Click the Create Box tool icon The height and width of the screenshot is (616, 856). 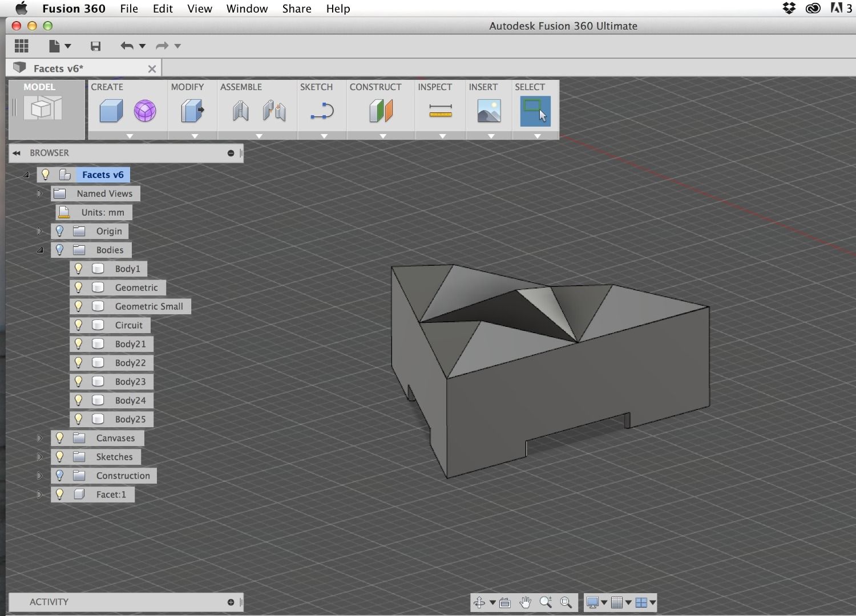[111, 111]
